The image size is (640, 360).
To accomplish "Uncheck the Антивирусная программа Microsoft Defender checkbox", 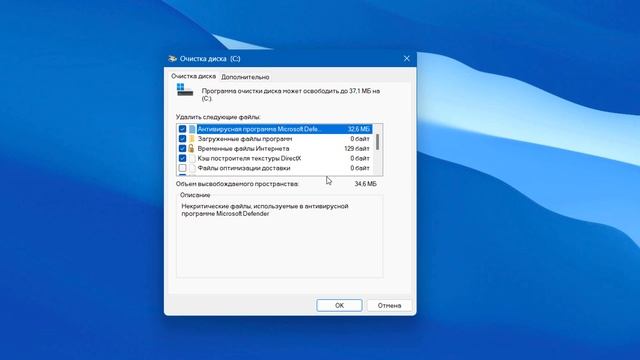I will 182,129.
